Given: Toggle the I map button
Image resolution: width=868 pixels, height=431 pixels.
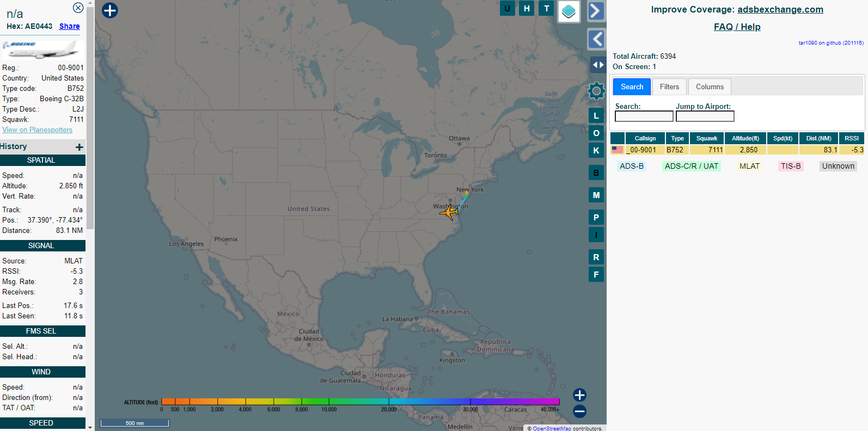Looking at the screenshot, I should (x=596, y=235).
